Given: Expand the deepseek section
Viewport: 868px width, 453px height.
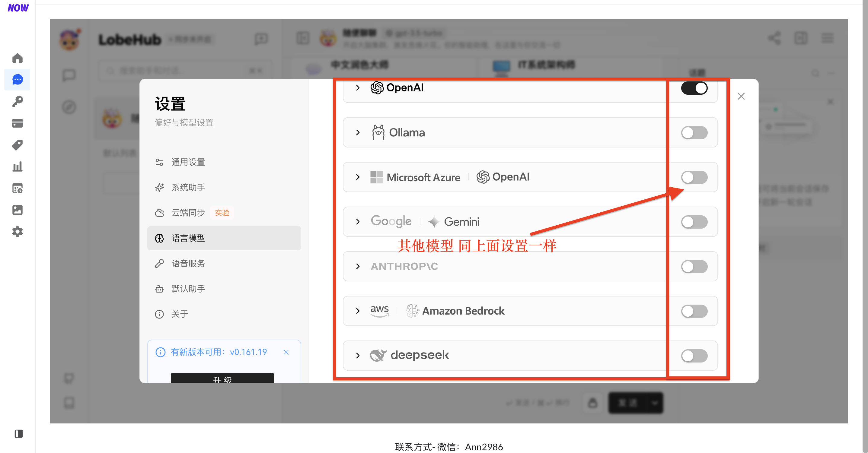Looking at the screenshot, I should point(358,356).
